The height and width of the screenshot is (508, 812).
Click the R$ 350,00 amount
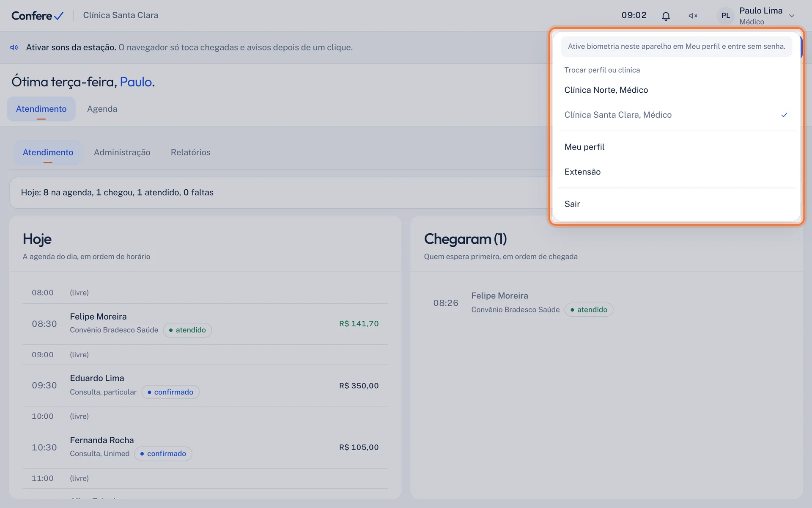[359, 386]
